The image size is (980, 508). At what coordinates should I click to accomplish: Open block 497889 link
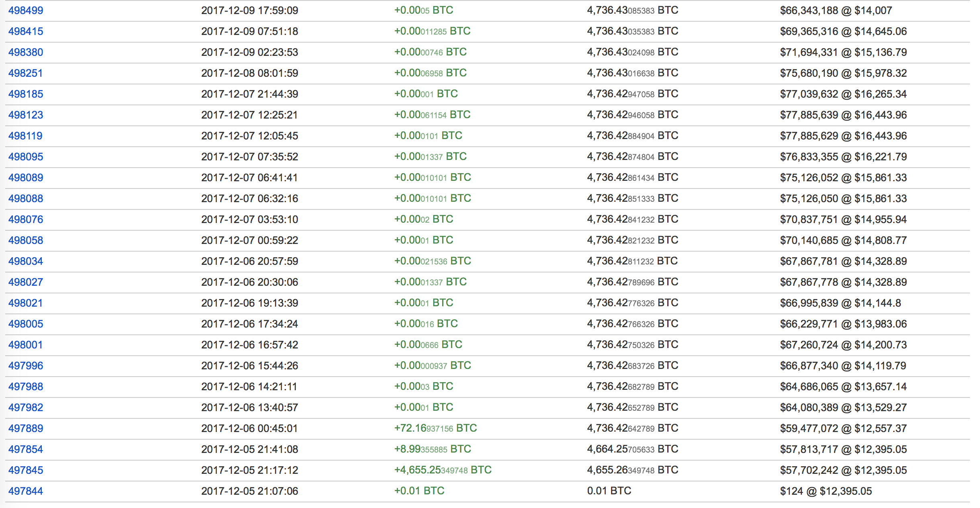[26, 428]
